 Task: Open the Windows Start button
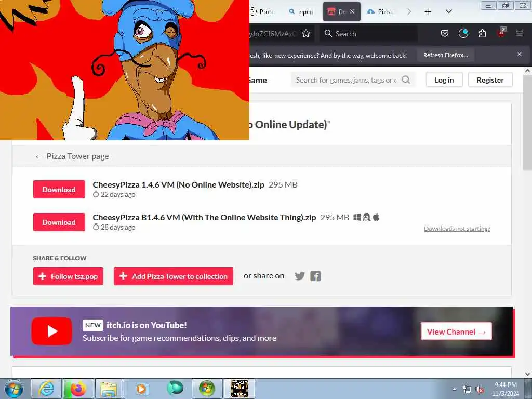pos(14,389)
